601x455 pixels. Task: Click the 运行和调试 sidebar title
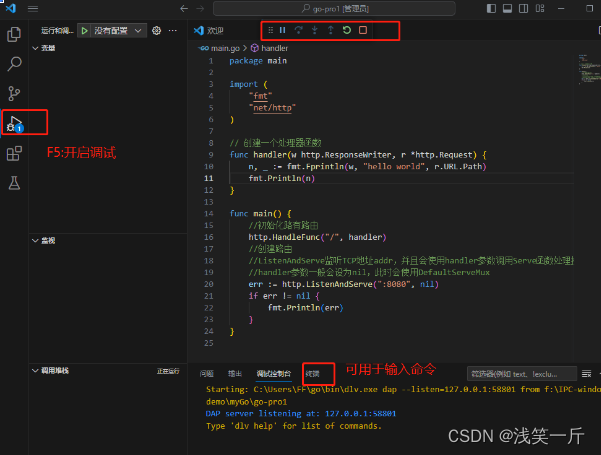57,31
